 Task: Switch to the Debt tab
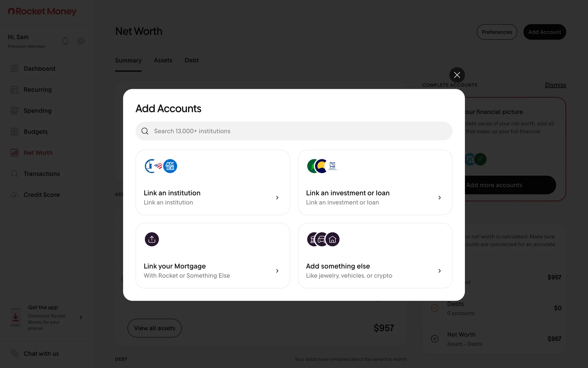[x=192, y=60]
